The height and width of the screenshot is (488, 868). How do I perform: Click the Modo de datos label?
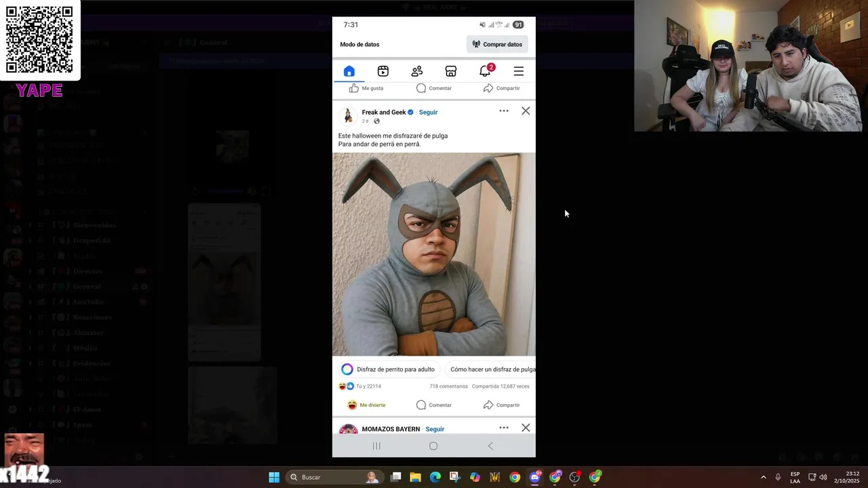[359, 44]
